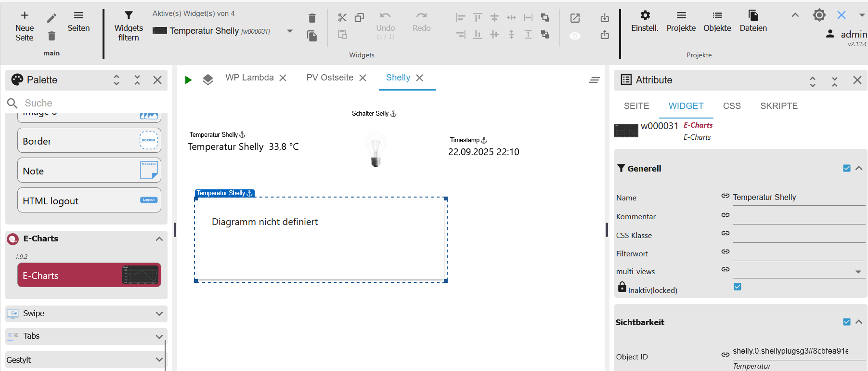Open the multi-views dropdown
The height and width of the screenshot is (371, 868).
[858, 272]
